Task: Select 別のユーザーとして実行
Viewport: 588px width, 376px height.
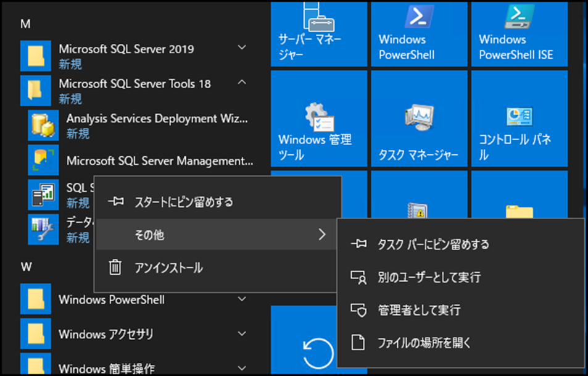Action: [x=461, y=277]
